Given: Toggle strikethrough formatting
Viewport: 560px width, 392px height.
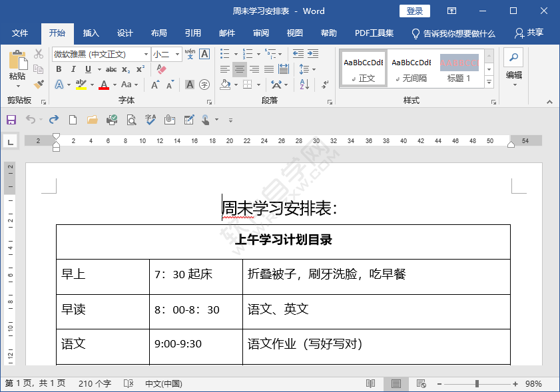Looking at the screenshot, I should [x=112, y=69].
